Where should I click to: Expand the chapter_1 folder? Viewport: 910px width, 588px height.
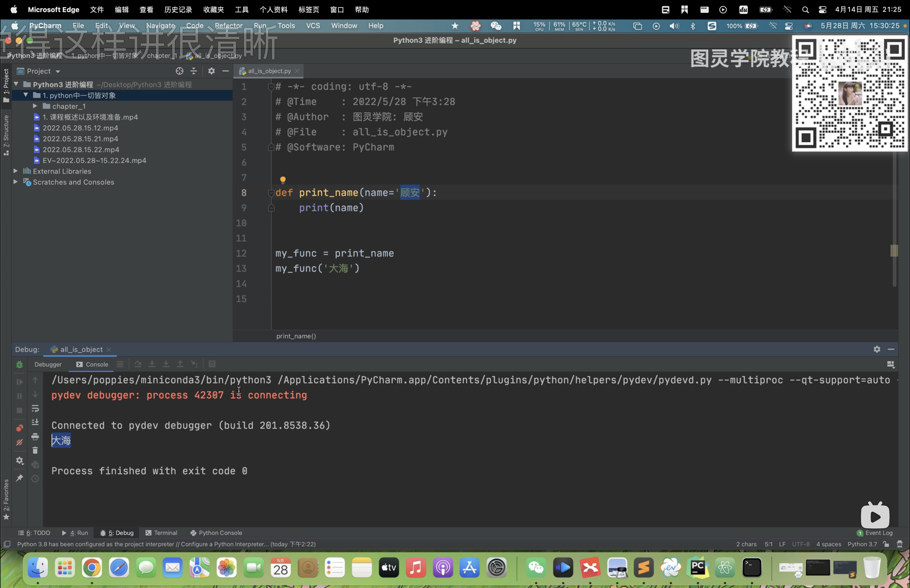(35, 106)
